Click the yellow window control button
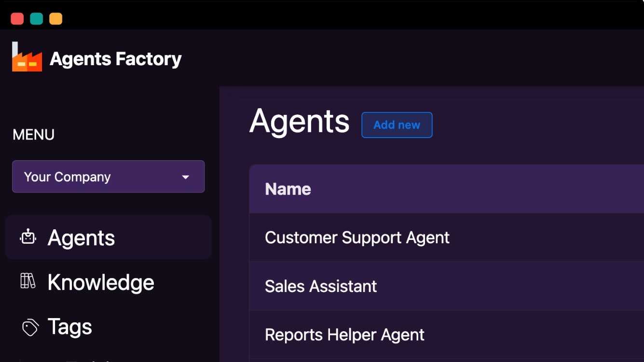The image size is (644, 362). (56, 19)
